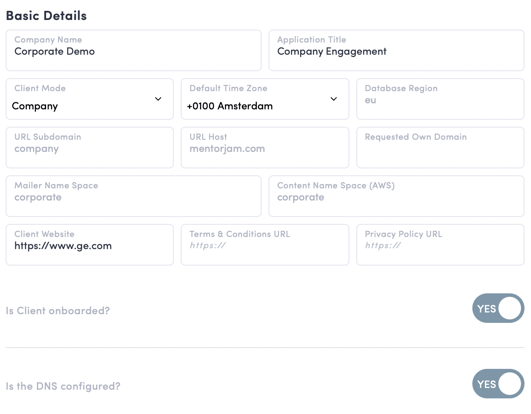Screen dimensions: 531x414
Task: Click the URL Subdomain field
Action: (x=90, y=148)
